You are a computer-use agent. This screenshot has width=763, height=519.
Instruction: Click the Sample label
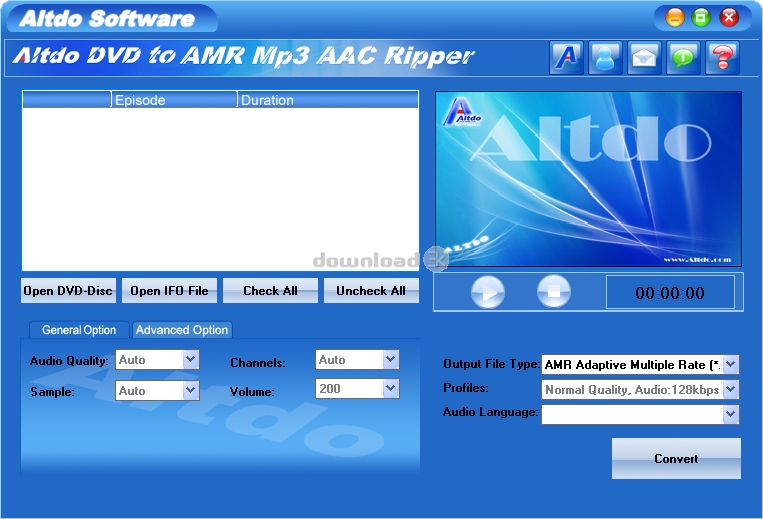click(52, 392)
